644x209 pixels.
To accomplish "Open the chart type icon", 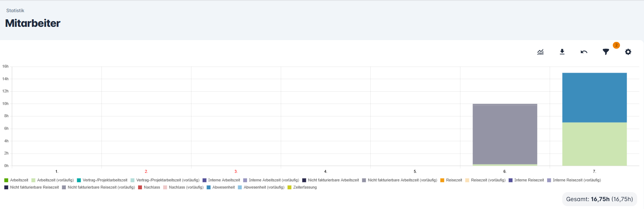I will click(540, 52).
